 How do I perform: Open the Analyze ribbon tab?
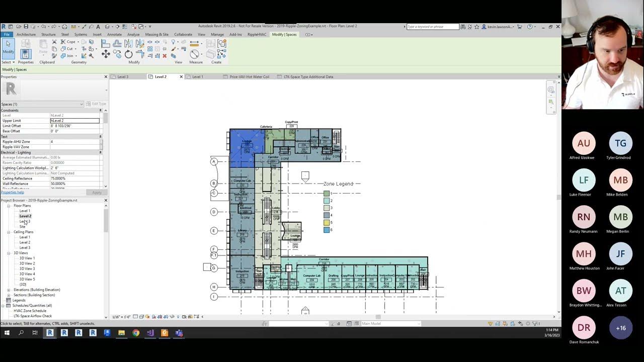[133, 35]
